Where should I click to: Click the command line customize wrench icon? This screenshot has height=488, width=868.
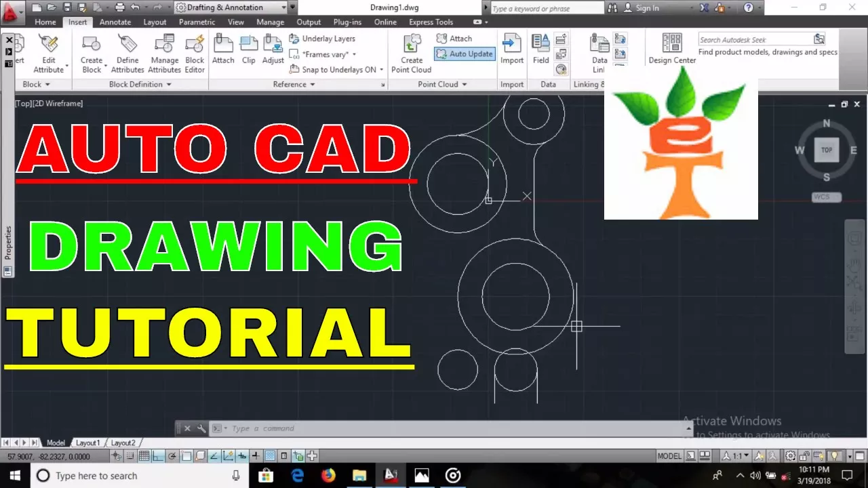[x=201, y=428]
